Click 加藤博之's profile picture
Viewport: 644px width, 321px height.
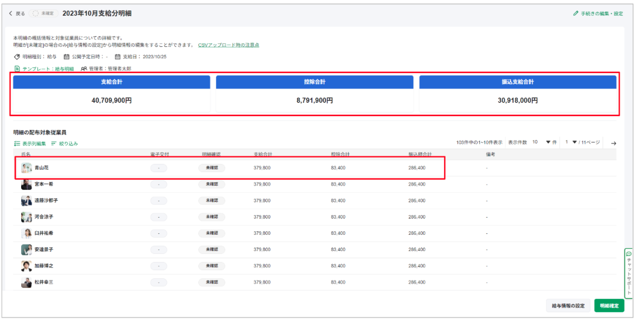click(x=26, y=266)
